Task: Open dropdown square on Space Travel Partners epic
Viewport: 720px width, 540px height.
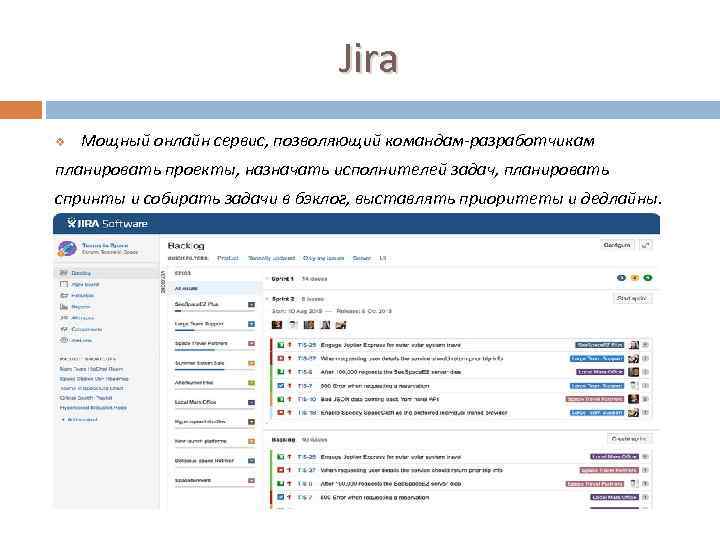Action: click(x=251, y=343)
